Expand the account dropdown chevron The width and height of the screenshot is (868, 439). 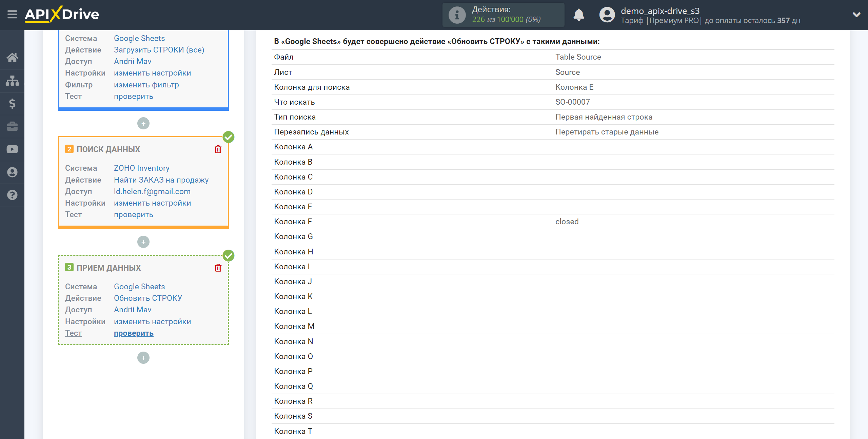[x=856, y=15]
